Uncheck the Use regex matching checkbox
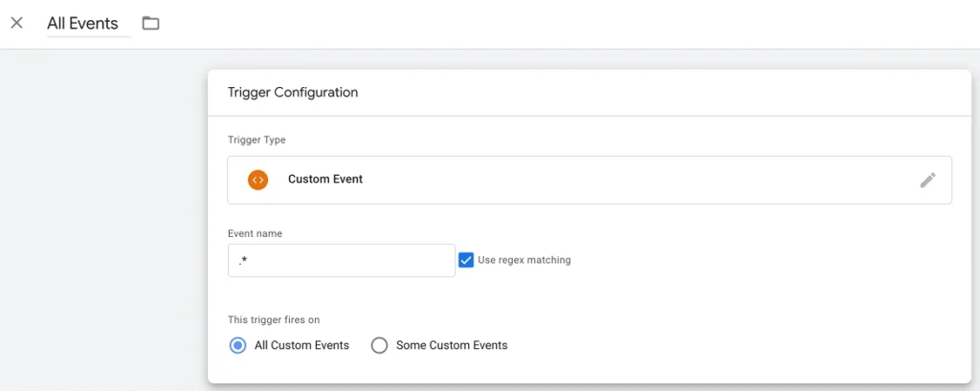Image resolution: width=980 pixels, height=391 pixels. tap(466, 260)
